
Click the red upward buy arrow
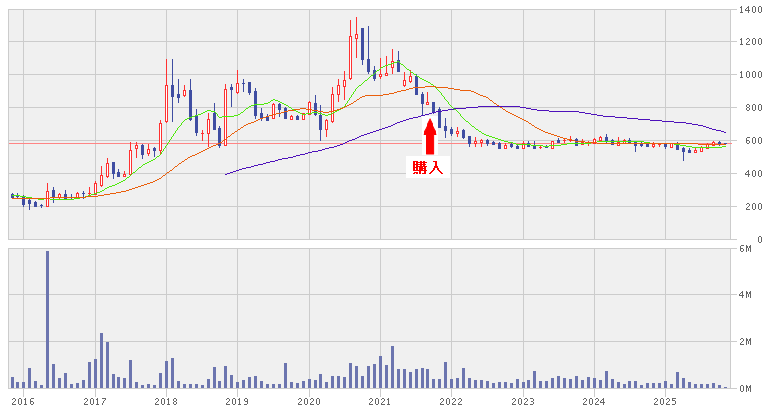(x=429, y=137)
